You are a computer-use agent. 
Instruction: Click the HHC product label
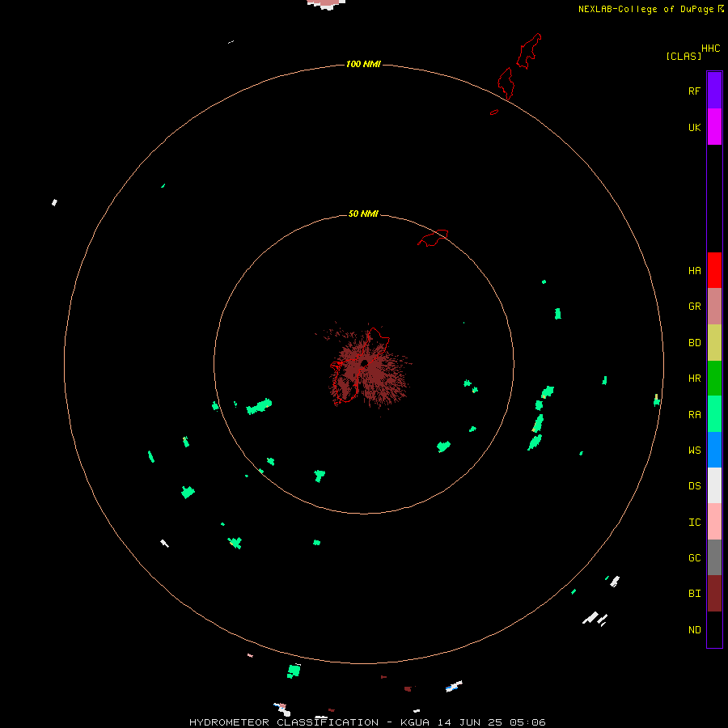point(710,48)
